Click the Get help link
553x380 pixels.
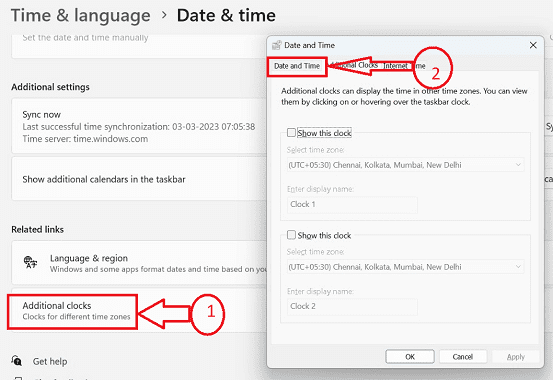tap(50, 361)
